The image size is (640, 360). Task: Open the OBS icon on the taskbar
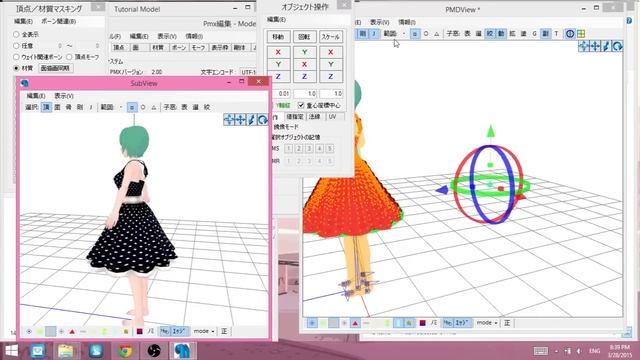tap(154, 351)
